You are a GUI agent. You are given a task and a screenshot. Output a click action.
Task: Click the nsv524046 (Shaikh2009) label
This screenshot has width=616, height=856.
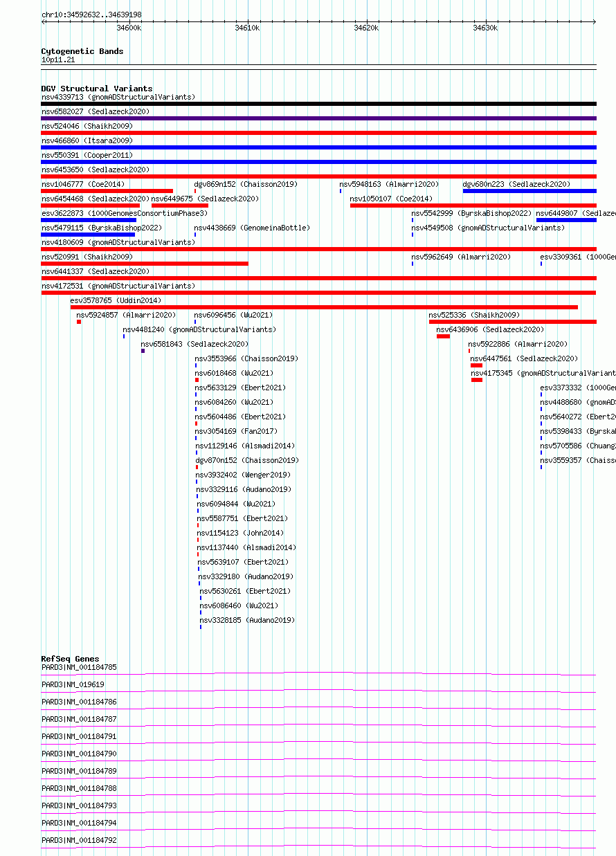(x=87, y=126)
